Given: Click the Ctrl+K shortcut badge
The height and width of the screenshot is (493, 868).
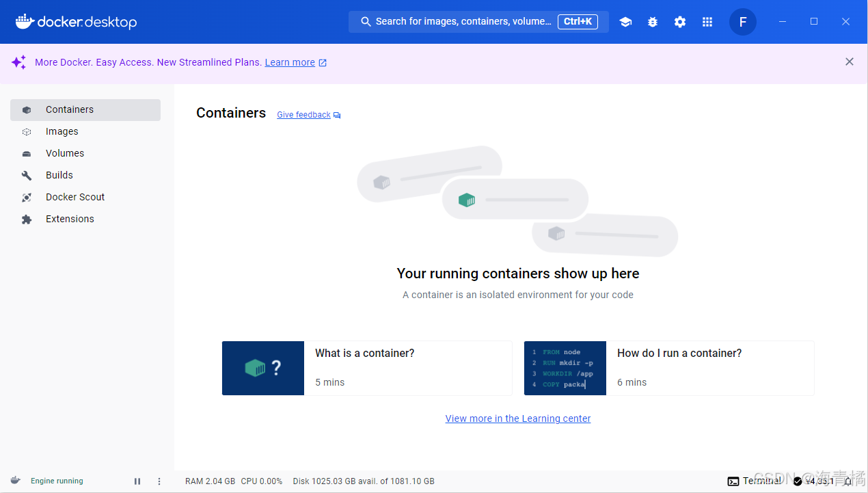Looking at the screenshot, I should tap(578, 22).
